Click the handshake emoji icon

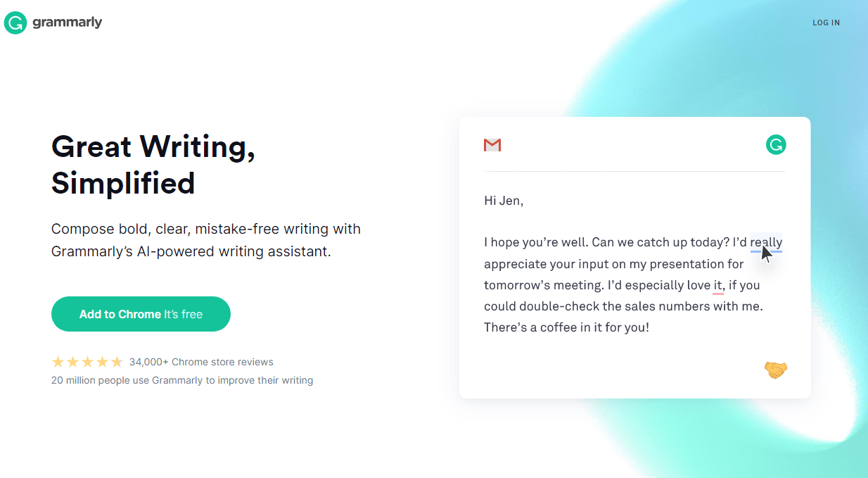point(776,370)
